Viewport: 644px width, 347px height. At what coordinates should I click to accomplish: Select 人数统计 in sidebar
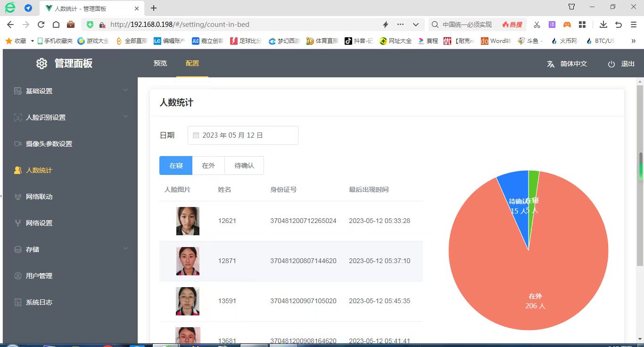click(x=70, y=170)
